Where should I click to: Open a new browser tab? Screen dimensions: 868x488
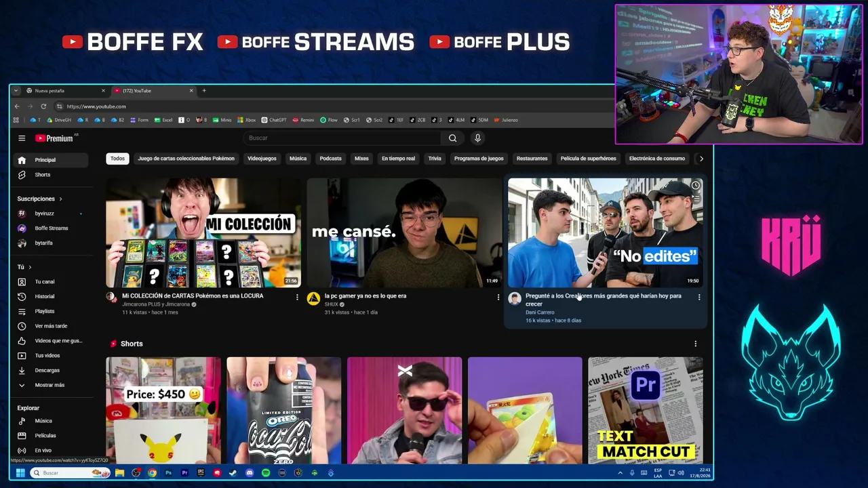[x=204, y=91]
